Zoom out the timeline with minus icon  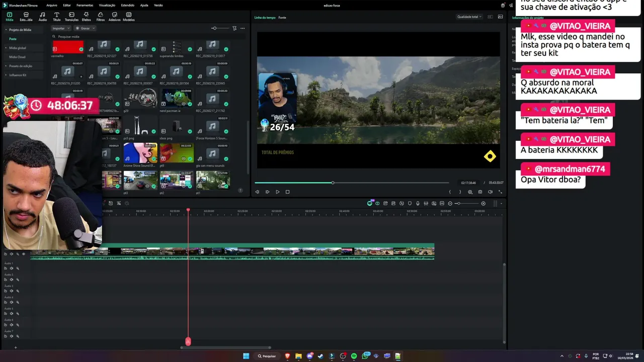point(450,203)
